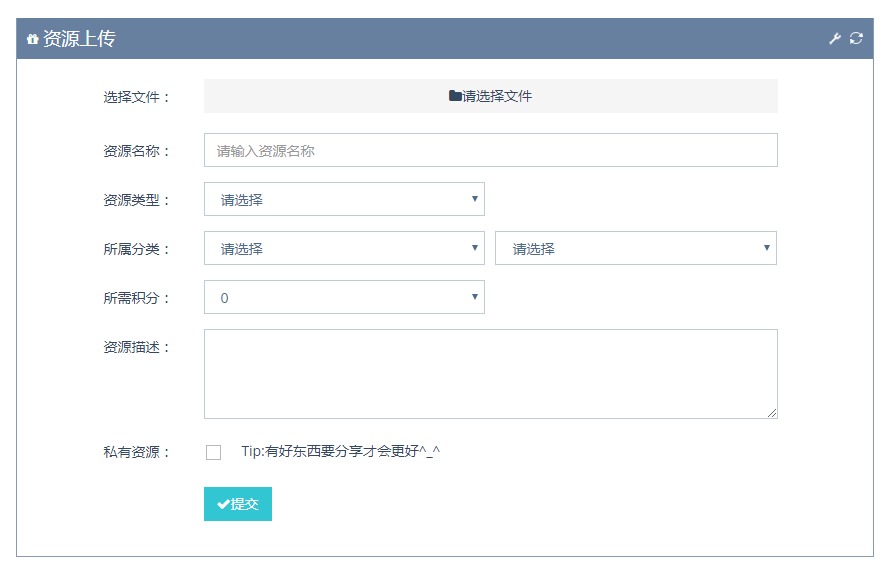Click the wrench settings icon in header
Image resolution: width=891 pixels, height=572 pixels.
[x=834, y=39]
